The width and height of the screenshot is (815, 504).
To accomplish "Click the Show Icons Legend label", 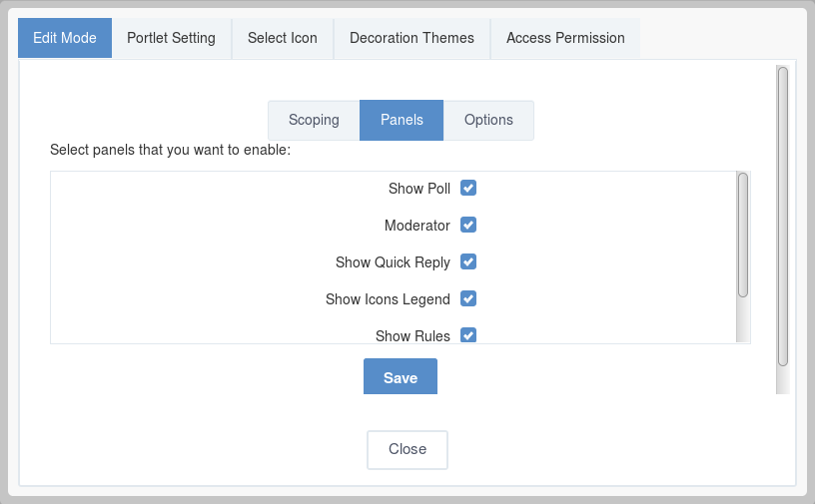I will coord(388,299).
